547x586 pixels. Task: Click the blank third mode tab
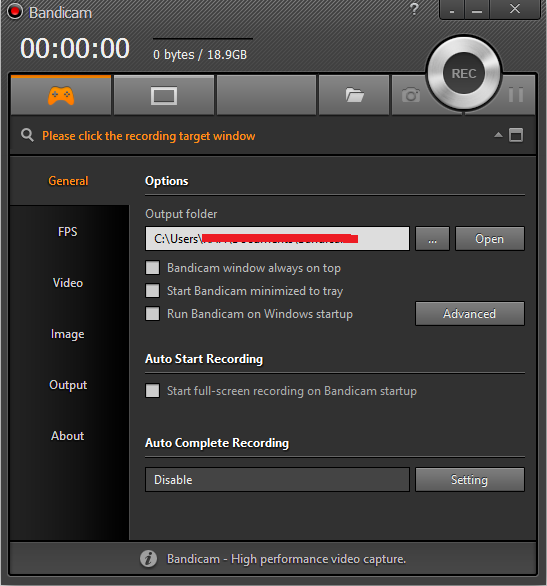coord(266,96)
